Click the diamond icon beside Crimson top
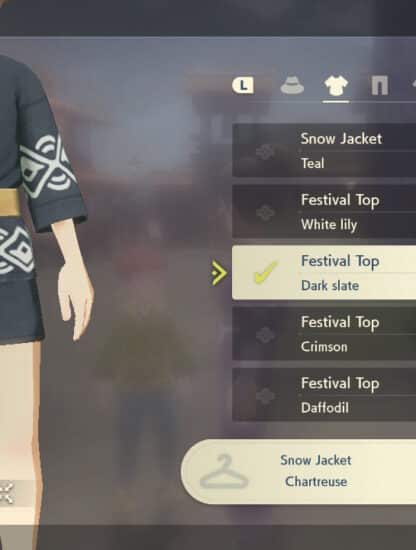Viewport: 416px width, 550px height. coord(265,335)
